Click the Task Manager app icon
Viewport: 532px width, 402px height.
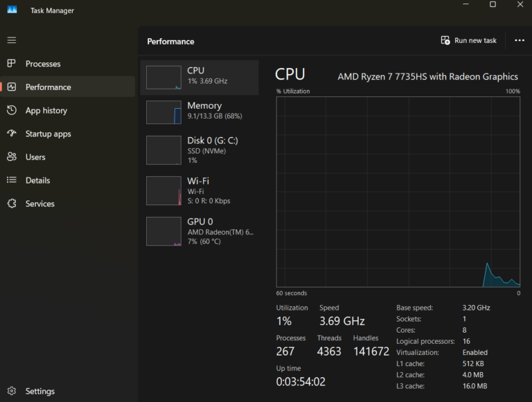[x=12, y=10]
